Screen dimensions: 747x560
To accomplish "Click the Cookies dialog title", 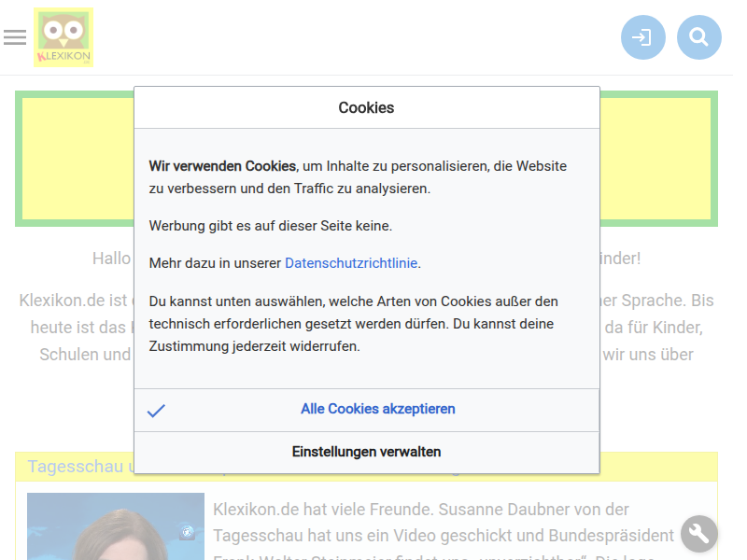I will (366, 107).
